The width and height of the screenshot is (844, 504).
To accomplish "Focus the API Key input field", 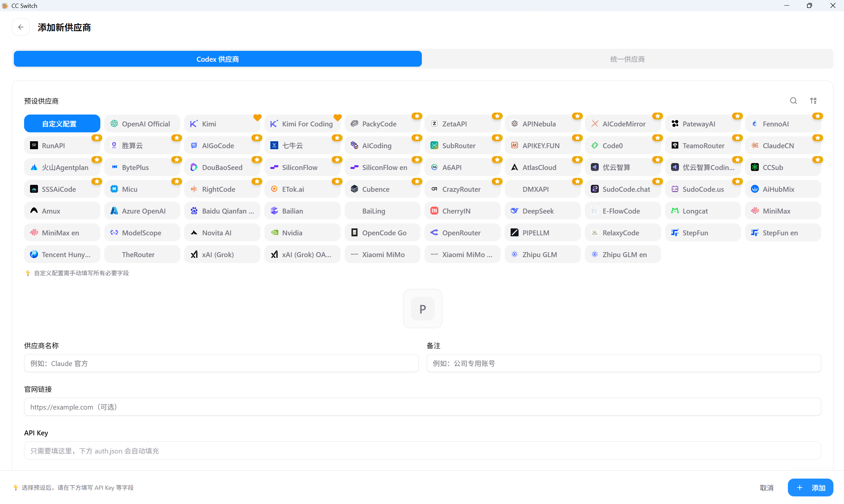I will coord(422,451).
